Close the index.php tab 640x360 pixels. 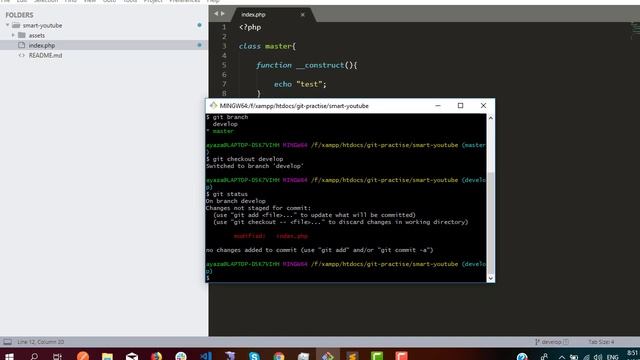click(x=302, y=15)
